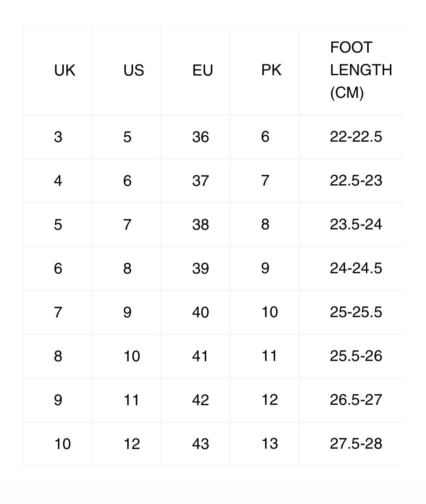Click foot length 27.5-28 cell
This screenshot has width=426, height=504.
point(356,444)
